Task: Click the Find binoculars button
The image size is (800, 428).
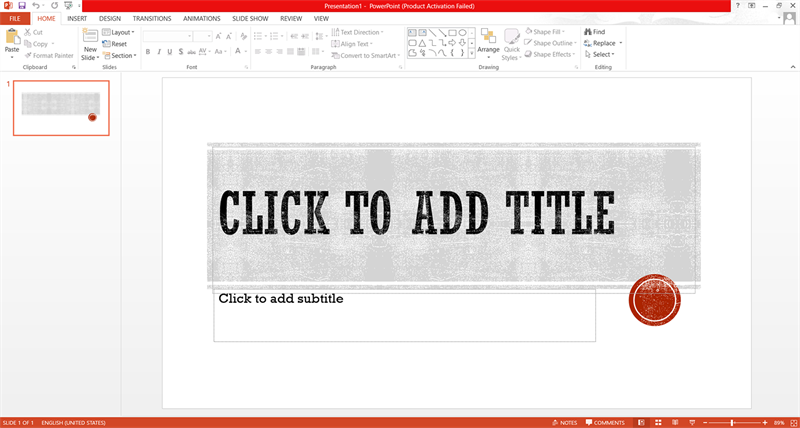Action: click(595, 32)
